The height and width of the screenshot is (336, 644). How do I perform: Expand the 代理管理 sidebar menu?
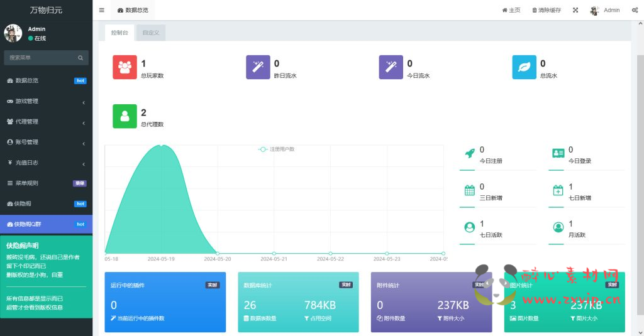pyautogui.click(x=46, y=122)
